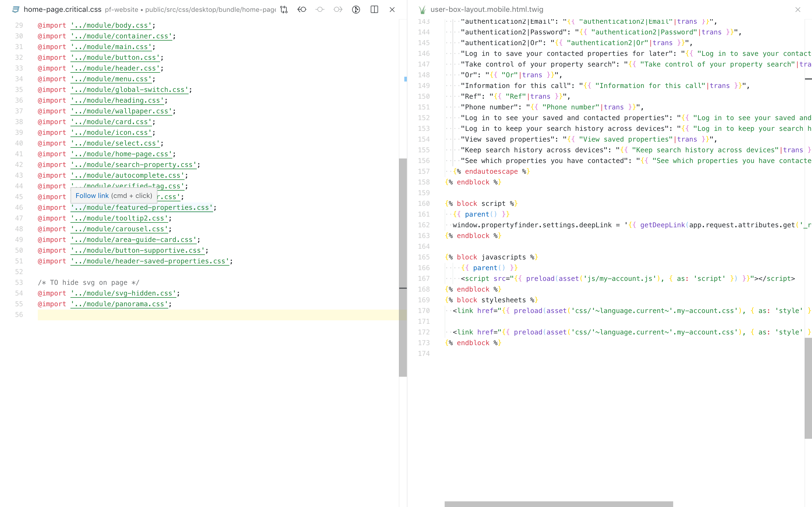Split editor with the two-column icon
This screenshot has height=507, width=812.
pos(374,9)
